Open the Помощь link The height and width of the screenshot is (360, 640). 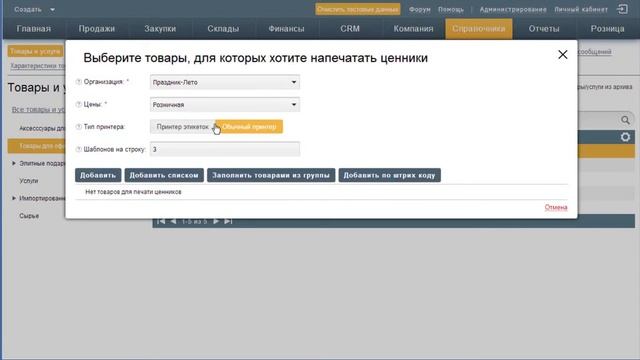451,9
